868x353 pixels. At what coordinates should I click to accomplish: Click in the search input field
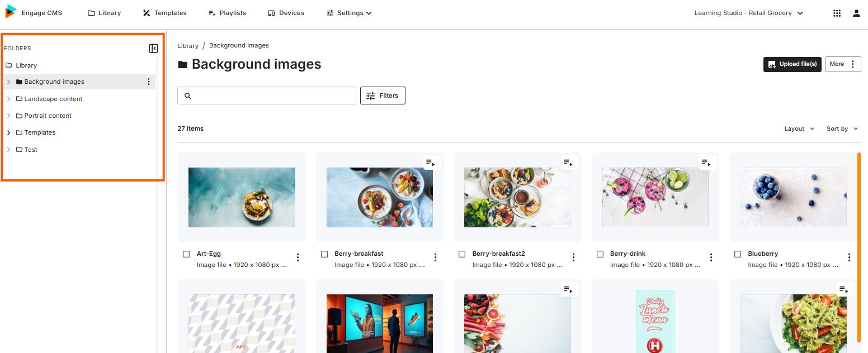(x=267, y=96)
